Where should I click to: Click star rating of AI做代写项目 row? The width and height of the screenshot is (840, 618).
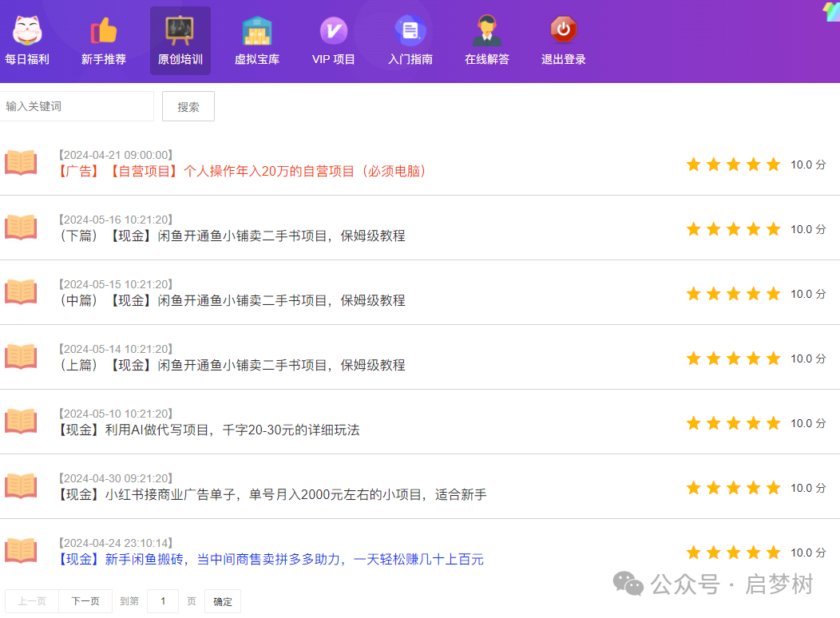(x=733, y=423)
